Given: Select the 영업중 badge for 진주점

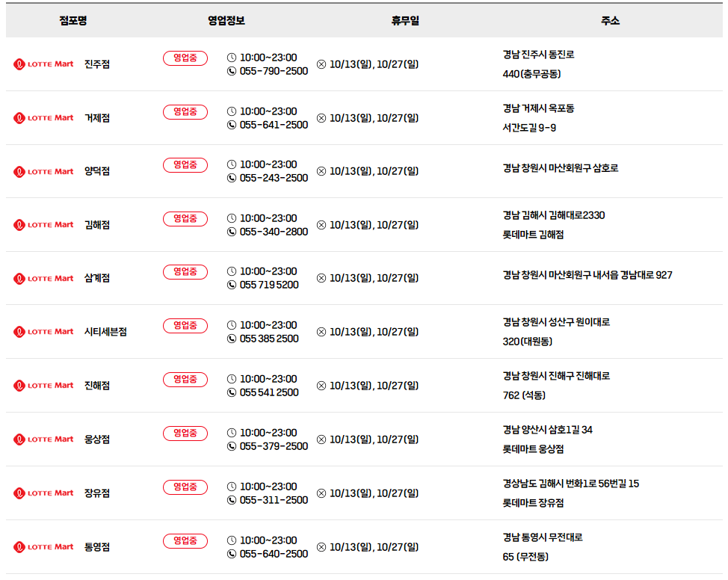Looking at the screenshot, I should tap(185, 58).
